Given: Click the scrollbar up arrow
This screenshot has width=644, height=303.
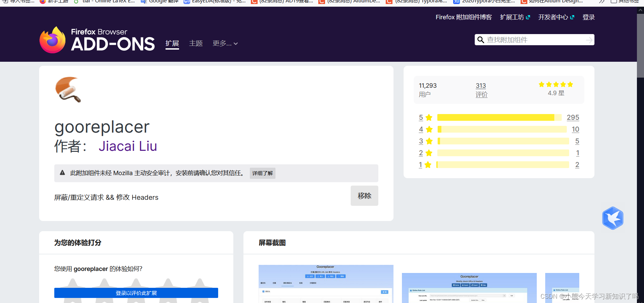Looking at the screenshot, I should (640, 10).
